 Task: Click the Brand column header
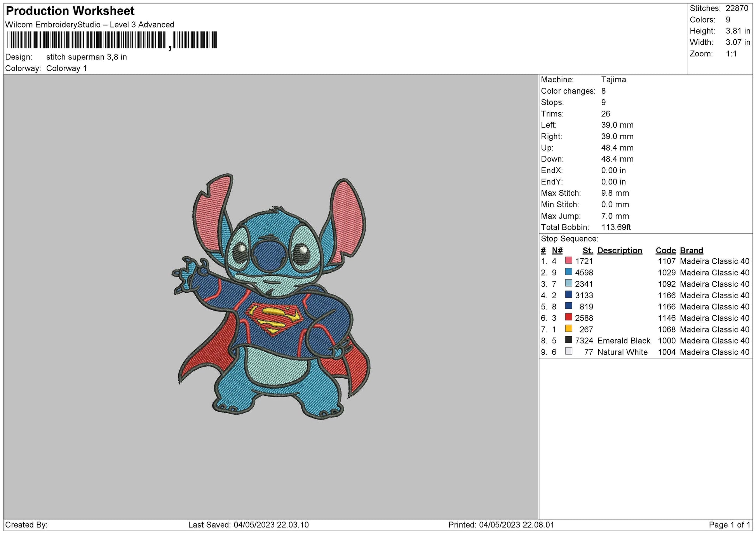[x=691, y=250]
